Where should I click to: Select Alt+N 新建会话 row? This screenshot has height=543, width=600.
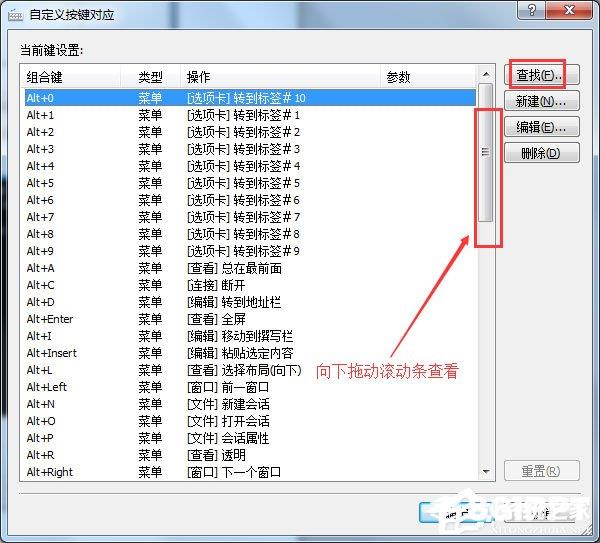(x=250, y=404)
